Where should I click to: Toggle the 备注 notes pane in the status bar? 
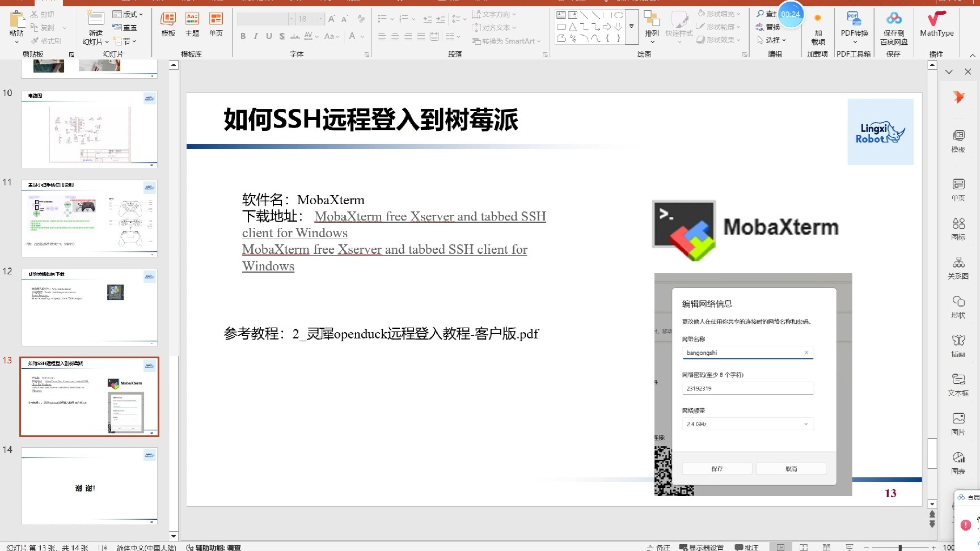(658, 547)
